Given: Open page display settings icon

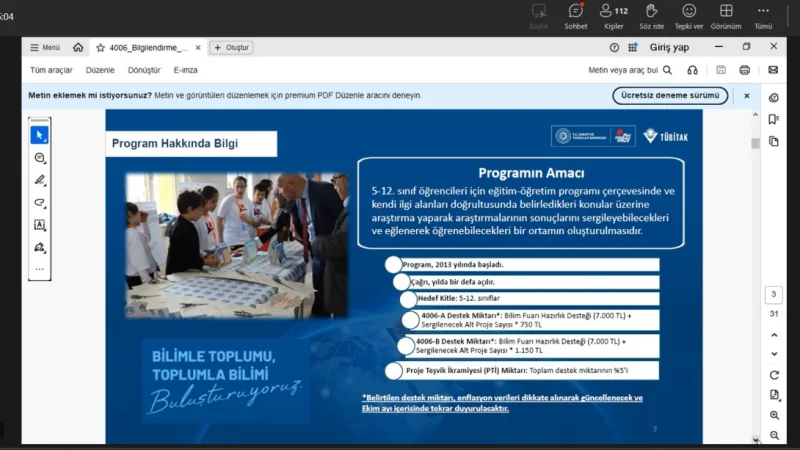Looking at the screenshot, I should (x=774, y=395).
